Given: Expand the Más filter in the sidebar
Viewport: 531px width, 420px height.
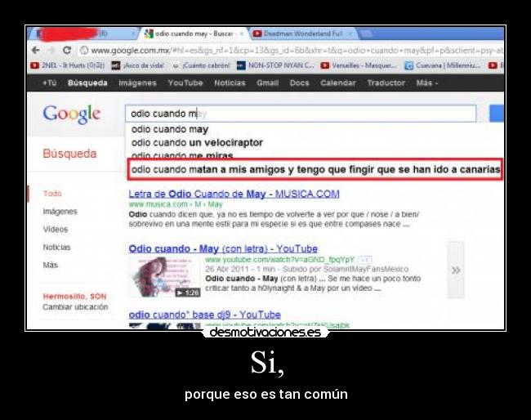Looking at the screenshot, I should pos(50,265).
